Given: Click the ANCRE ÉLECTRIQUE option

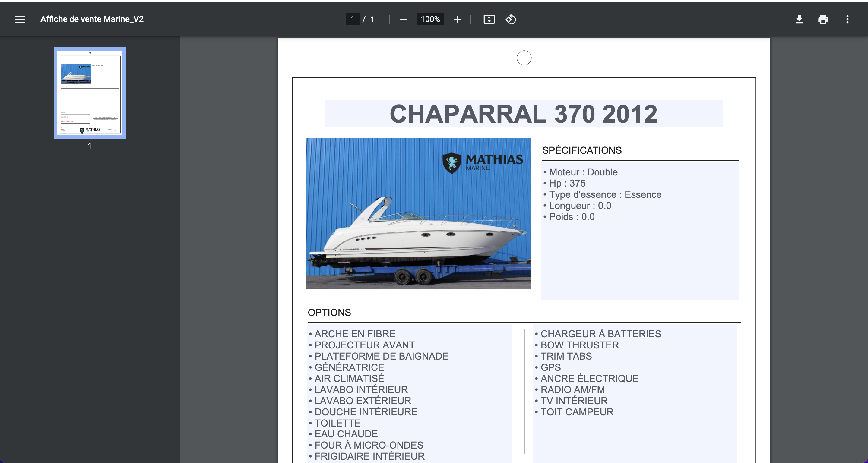Looking at the screenshot, I should pyautogui.click(x=587, y=378).
